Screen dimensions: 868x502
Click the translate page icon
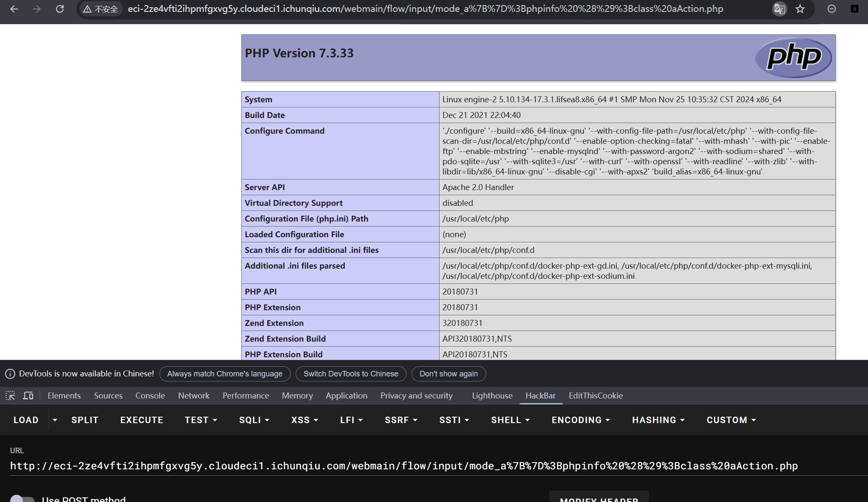[779, 9]
